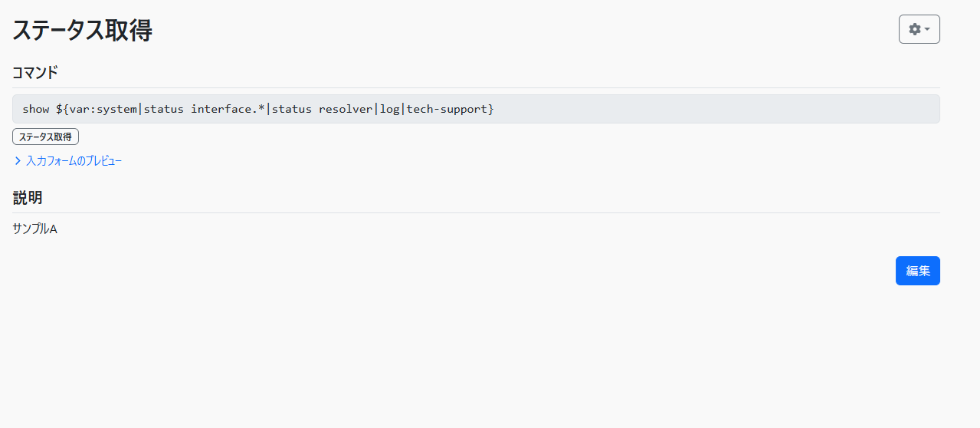
Task: Click "status interface.*" in the command
Action: point(204,109)
